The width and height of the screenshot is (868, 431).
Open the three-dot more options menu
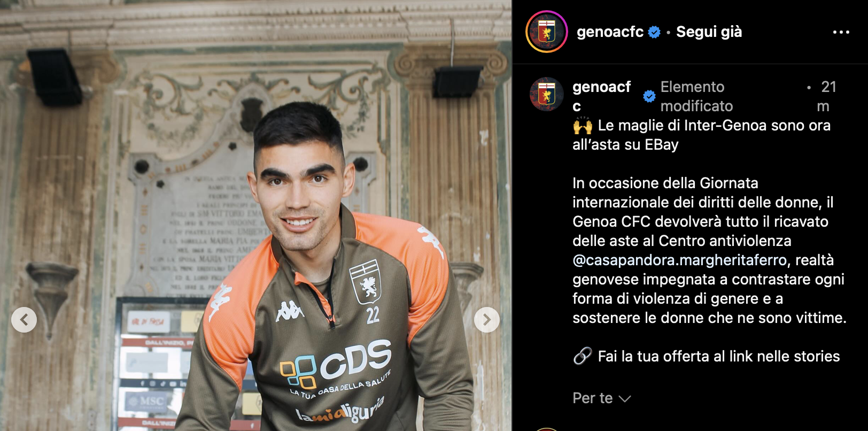(841, 32)
